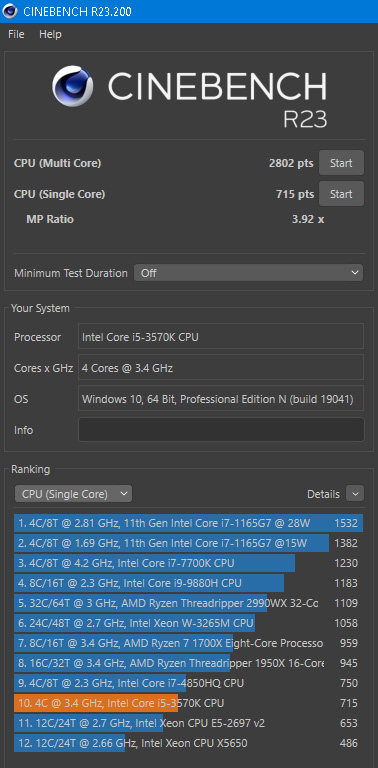Image resolution: width=378 pixels, height=768 pixels.
Task: Select the Core i7-7700K ranking entry
Action: [189, 563]
